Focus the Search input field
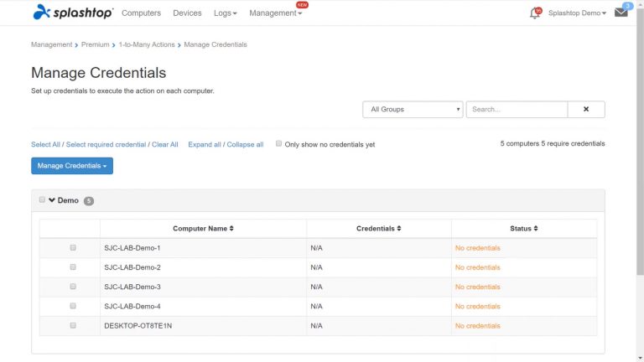This screenshot has width=644, height=362. click(x=517, y=109)
